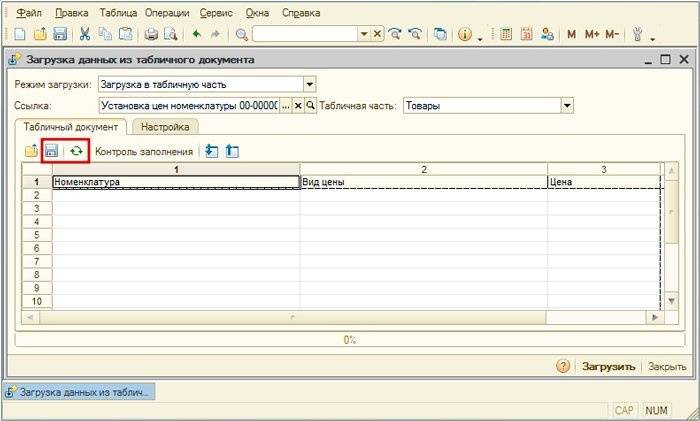Screen dimensions: 700x421
Task: Open the yellow info icon in toolbar
Action: [x=465, y=34]
